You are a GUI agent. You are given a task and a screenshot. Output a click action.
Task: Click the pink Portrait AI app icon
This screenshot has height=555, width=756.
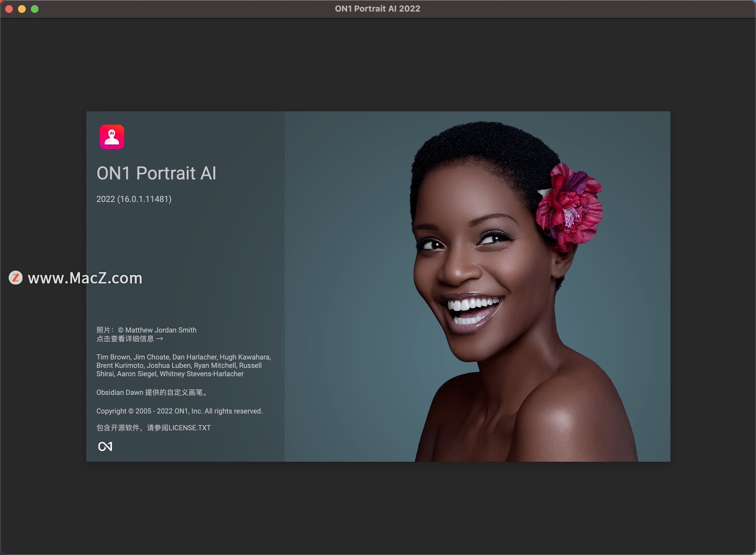(112, 137)
